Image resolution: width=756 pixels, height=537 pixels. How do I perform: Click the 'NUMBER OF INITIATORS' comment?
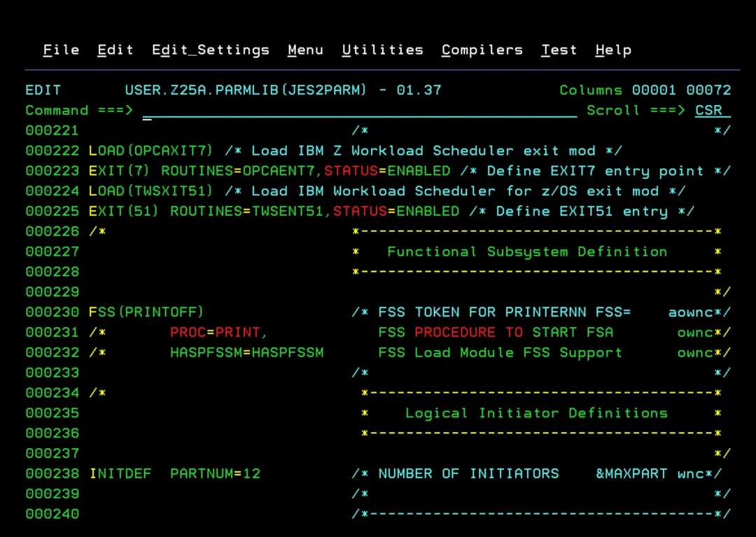(468, 474)
